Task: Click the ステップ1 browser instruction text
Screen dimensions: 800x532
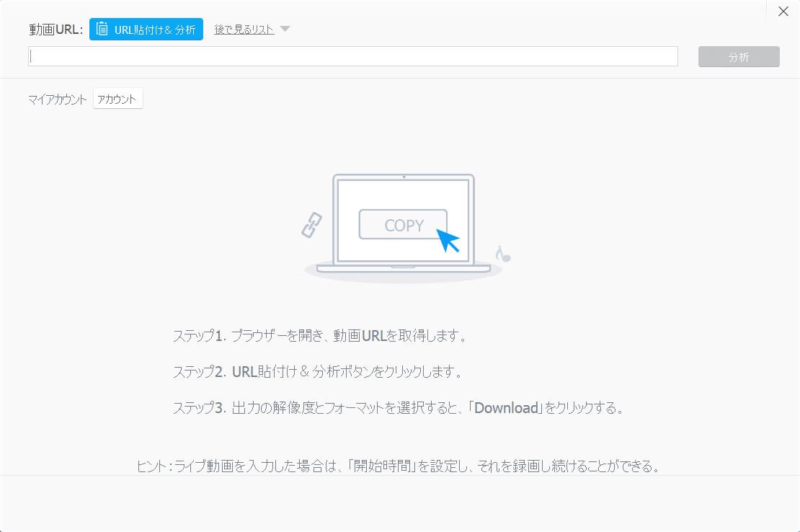Action: (x=320, y=336)
